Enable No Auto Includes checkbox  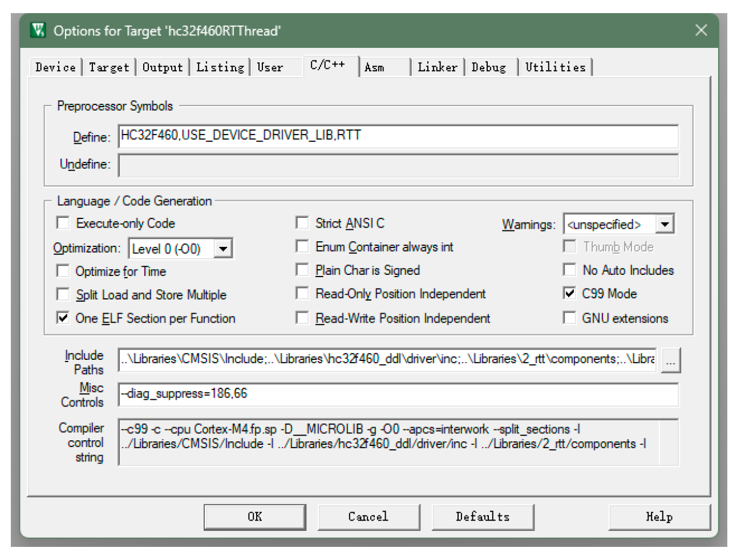coord(569,270)
